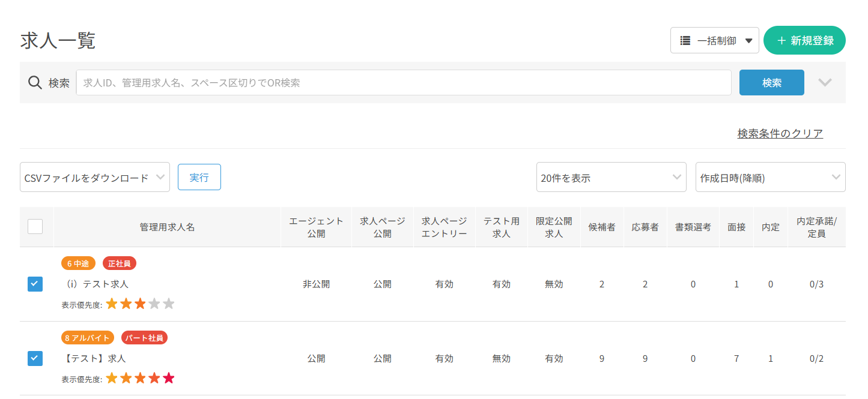Viewport: 868px width, 399px height.
Task: Click the magnifying glass search icon
Action: (x=35, y=83)
